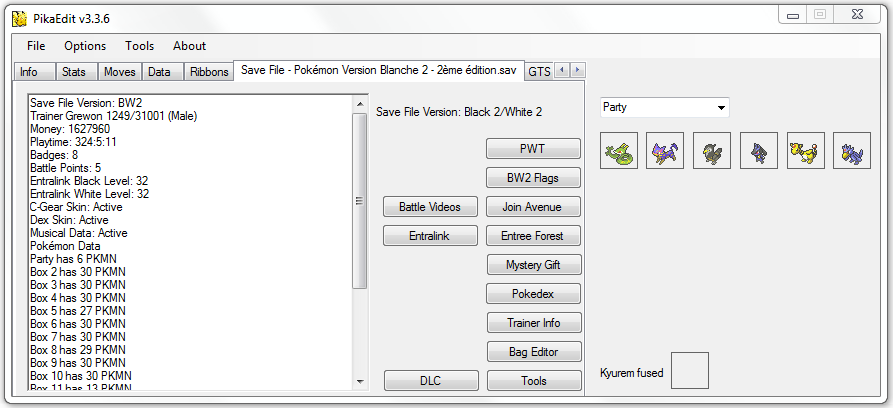Open the Battle Videos window
This screenshot has width=893, height=408.
click(430, 206)
